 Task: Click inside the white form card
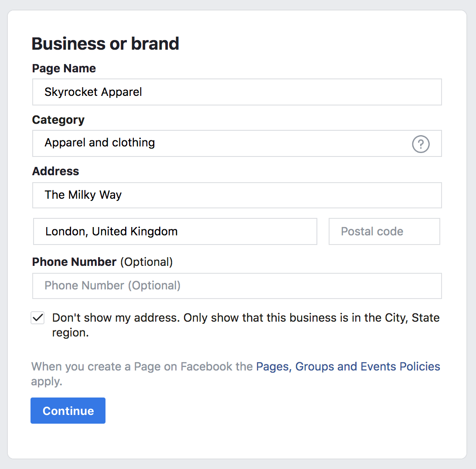point(238,440)
